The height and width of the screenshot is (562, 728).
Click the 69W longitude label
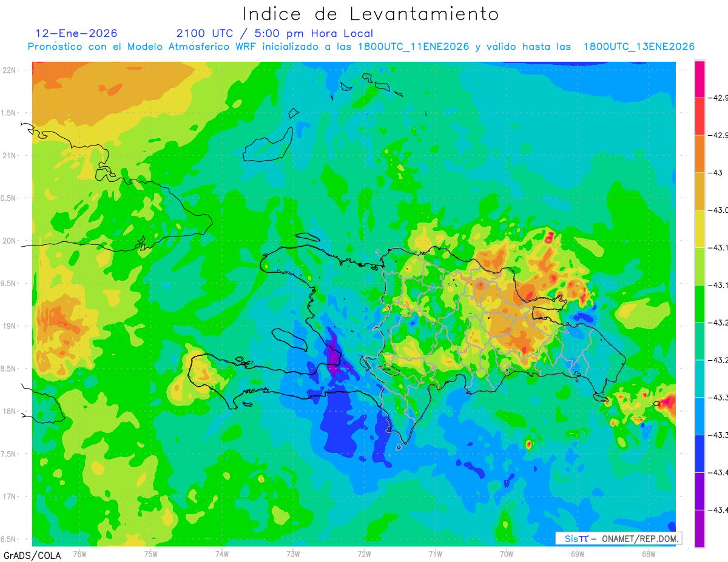point(578,554)
